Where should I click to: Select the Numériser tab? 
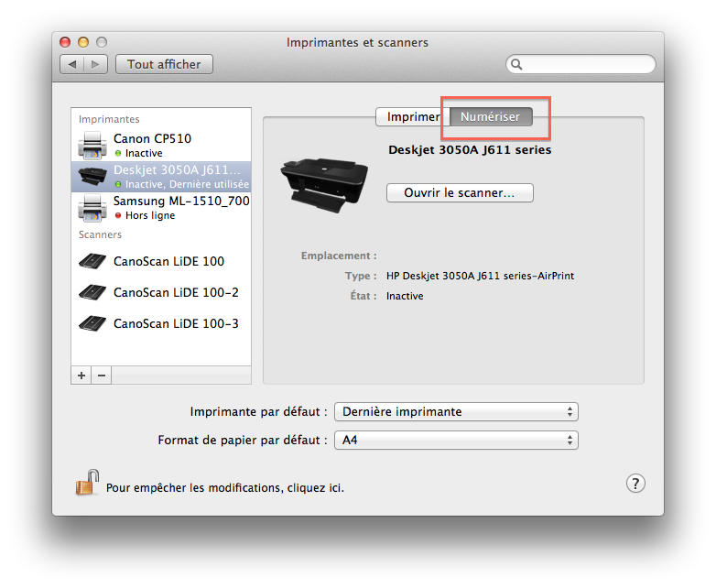point(490,117)
